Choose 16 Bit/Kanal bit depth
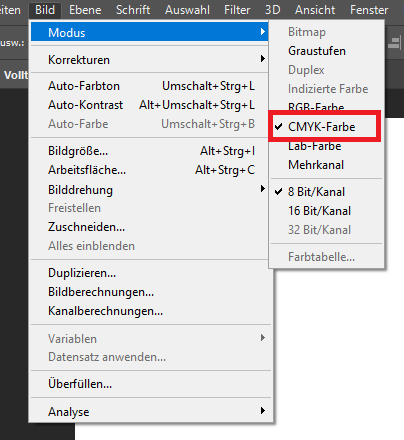 (327, 211)
